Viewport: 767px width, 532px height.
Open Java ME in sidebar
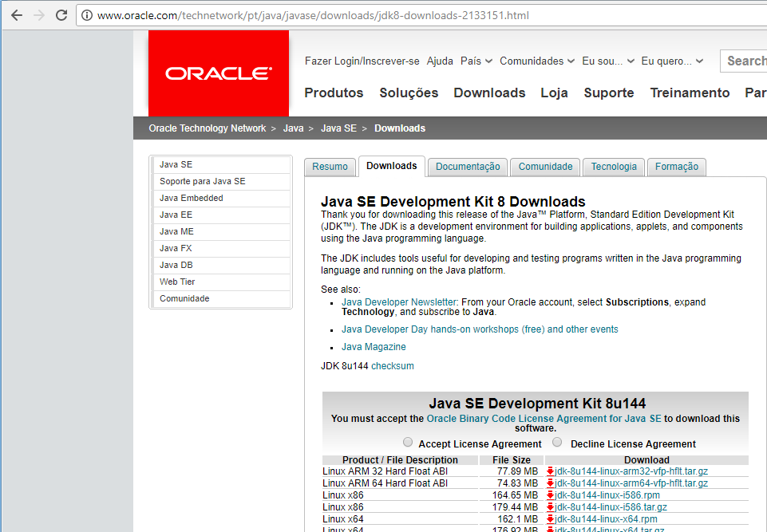pos(221,232)
